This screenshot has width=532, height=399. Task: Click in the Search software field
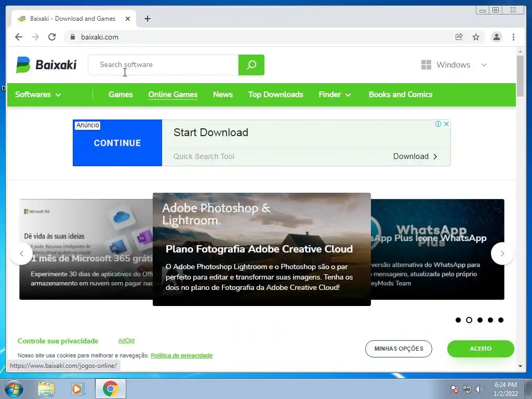coord(163,65)
